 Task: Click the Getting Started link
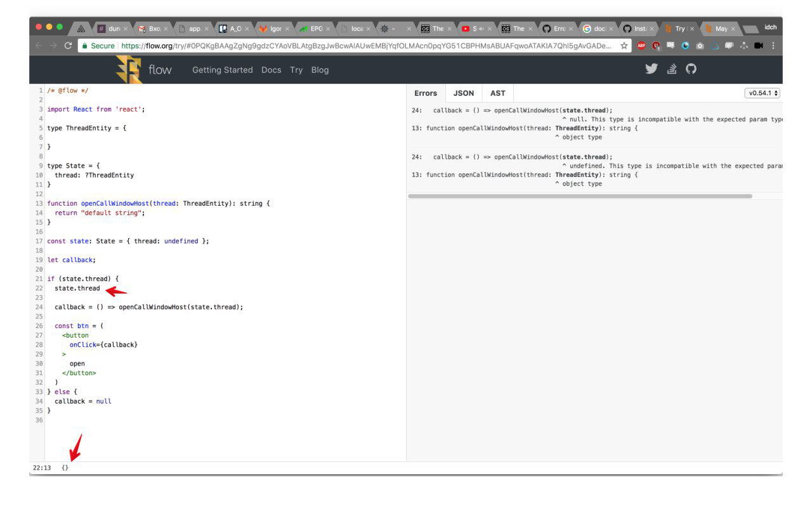[222, 70]
